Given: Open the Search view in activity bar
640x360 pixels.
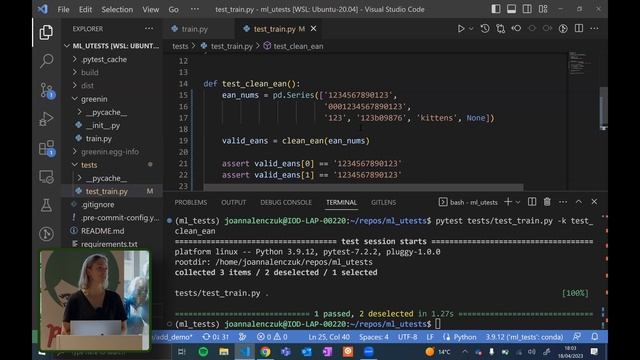Looking at the screenshot, I should coord(46,61).
